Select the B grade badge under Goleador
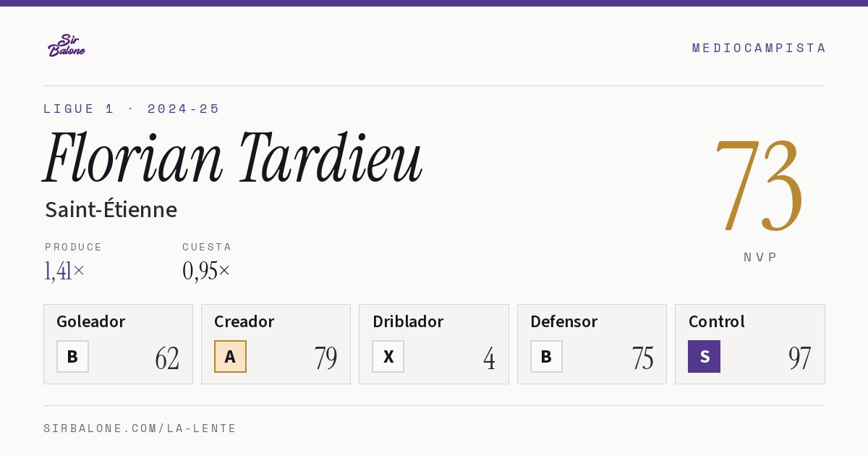Image resolution: width=868 pixels, height=456 pixels. pyautogui.click(x=72, y=356)
